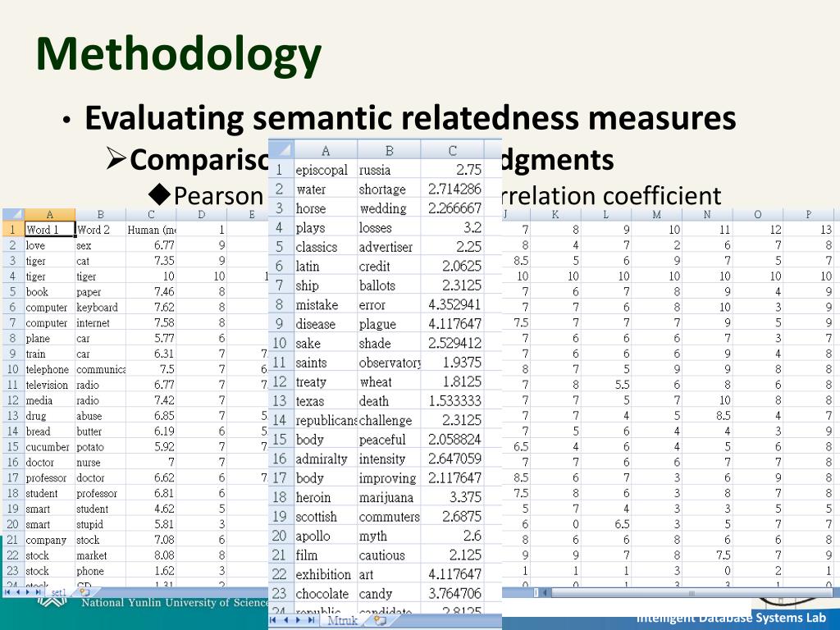Select the 'Human (me' header cell
The width and height of the screenshot is (840, 630).
[151, 230]
